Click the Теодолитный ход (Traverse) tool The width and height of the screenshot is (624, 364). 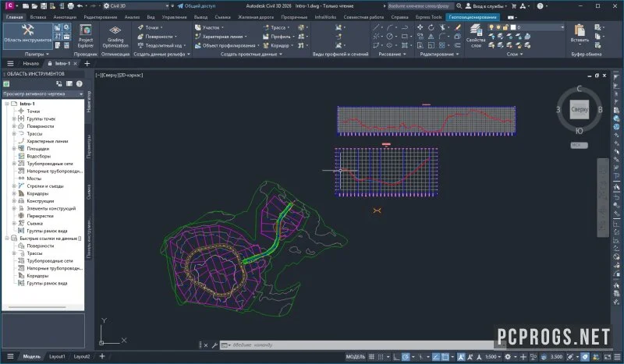(x=161, y=45)
